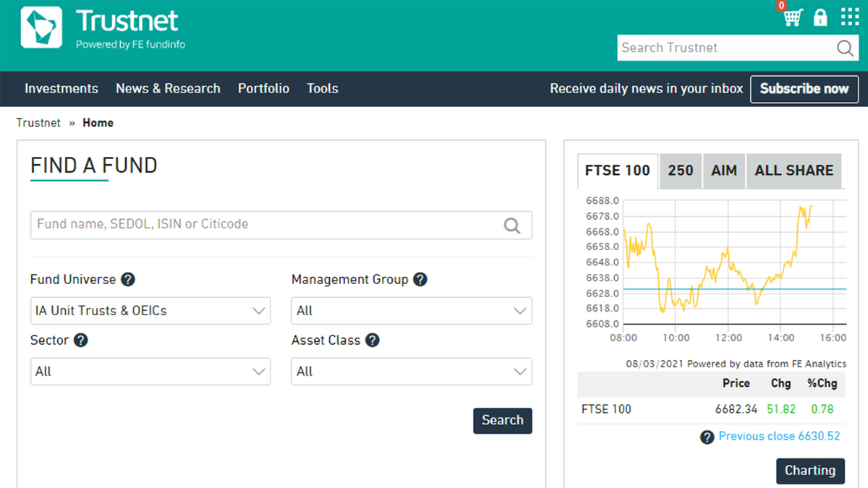Click the change value 51.82
This screenshot has width=868, height=488.
781,409
